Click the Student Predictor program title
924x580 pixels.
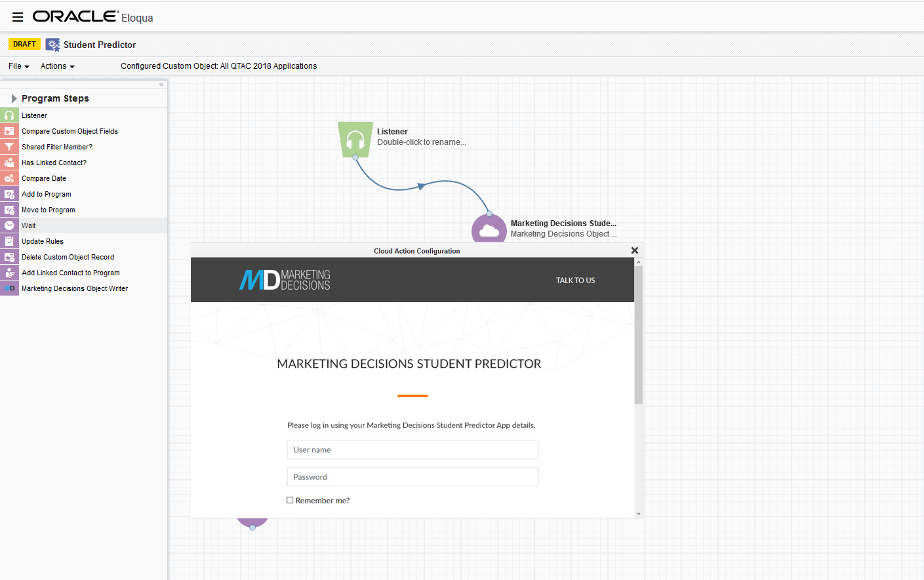tap(100, 45)
